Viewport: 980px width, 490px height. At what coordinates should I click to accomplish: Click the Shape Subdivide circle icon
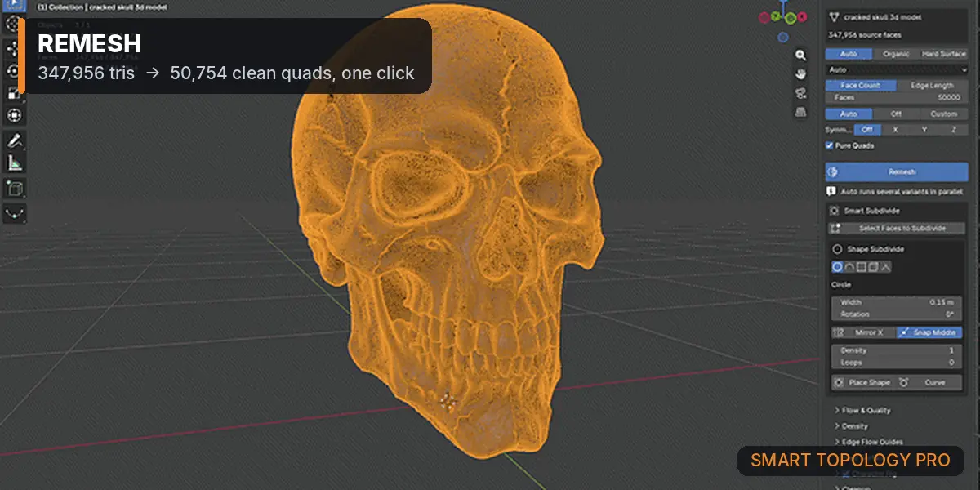837,249
